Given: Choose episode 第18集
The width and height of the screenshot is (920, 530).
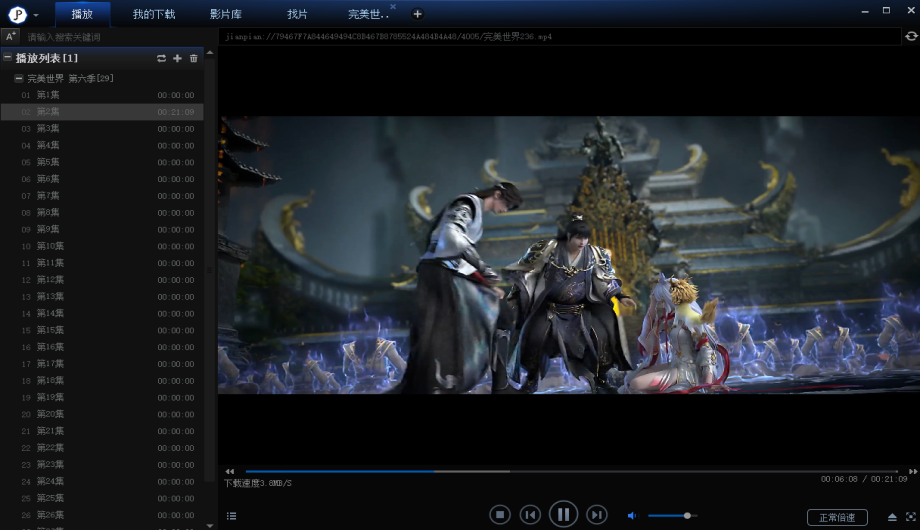Looking at the screenshot, I should (x=102, y=381).
